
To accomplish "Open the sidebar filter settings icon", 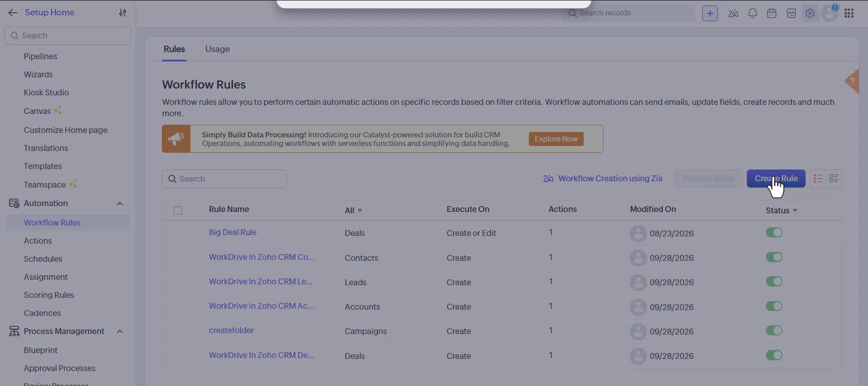I will (x=123, y=13).
